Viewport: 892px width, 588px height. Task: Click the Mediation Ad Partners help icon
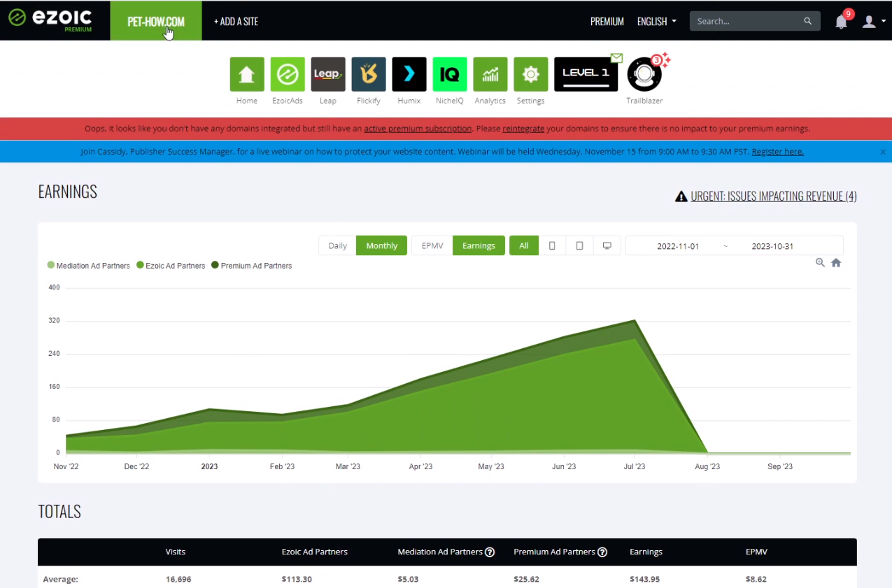[490, 552]
